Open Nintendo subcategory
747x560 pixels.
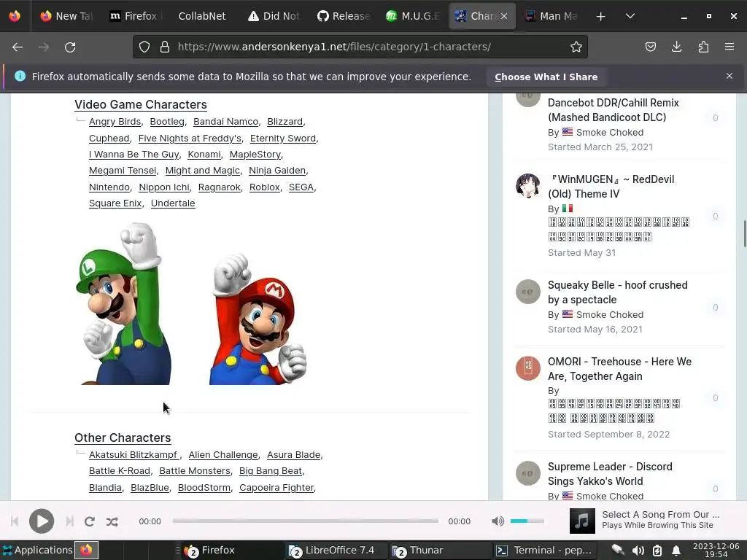coord(109,187)
